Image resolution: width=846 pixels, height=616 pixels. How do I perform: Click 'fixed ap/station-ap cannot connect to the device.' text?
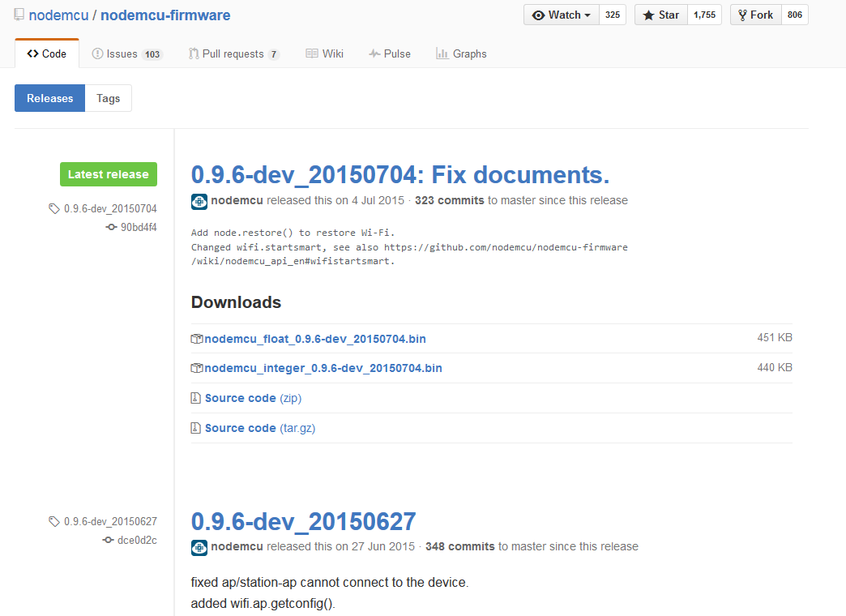(330, 583)
